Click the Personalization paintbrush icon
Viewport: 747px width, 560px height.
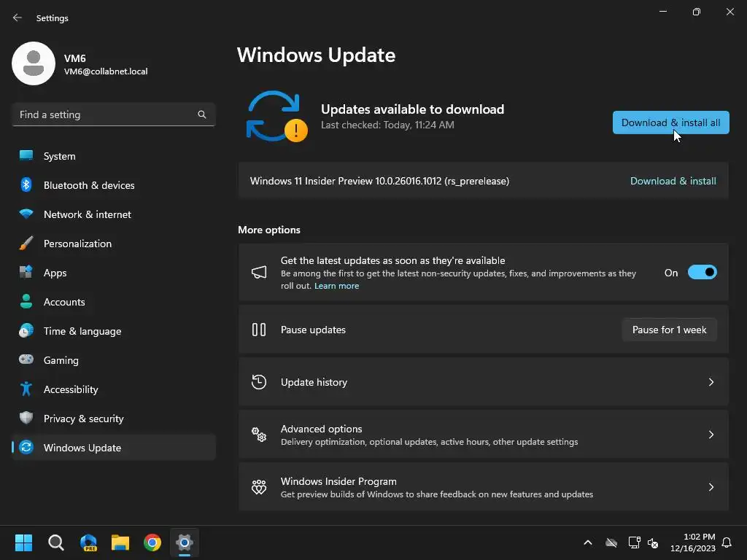(x=26, y=244)
